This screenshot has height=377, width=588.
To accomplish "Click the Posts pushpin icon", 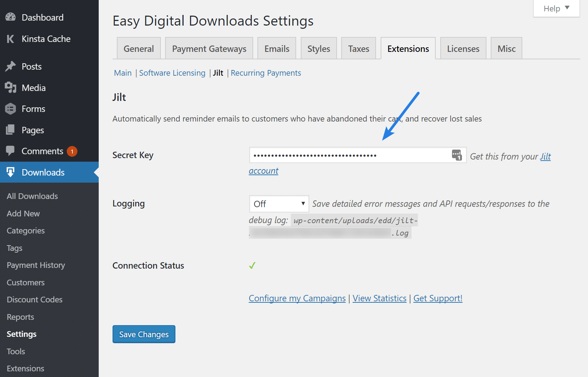I will pyautogui.click(x=11, y=66).
